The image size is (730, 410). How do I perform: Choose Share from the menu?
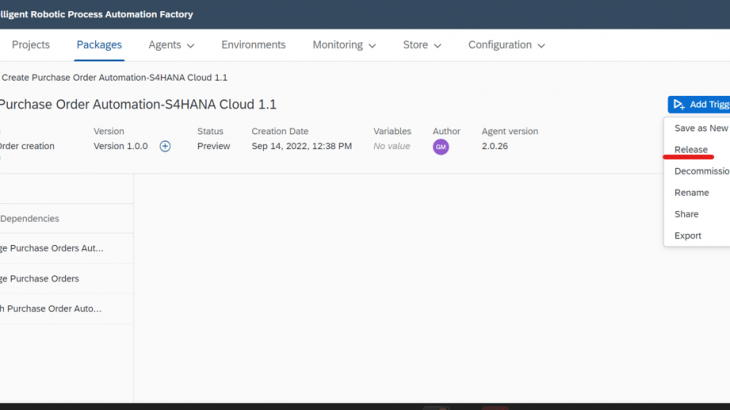(686, 214)
